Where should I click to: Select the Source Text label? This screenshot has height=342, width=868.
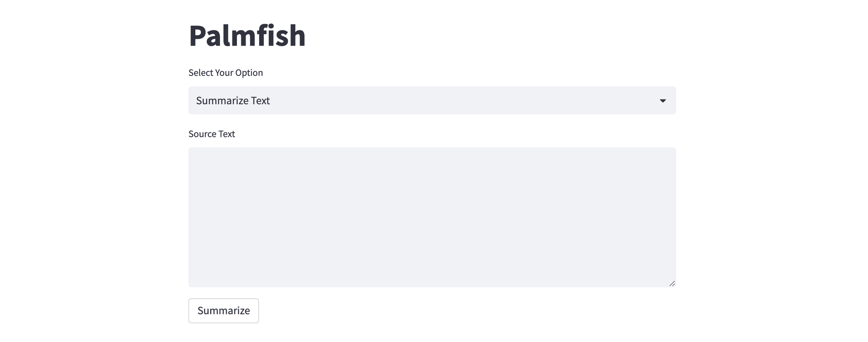click(x=211, y=134)
